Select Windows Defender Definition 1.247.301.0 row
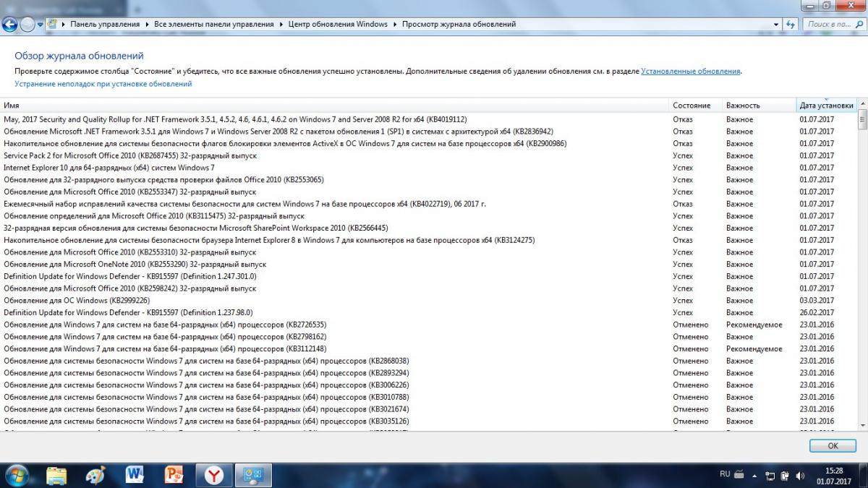 (429, 276)
